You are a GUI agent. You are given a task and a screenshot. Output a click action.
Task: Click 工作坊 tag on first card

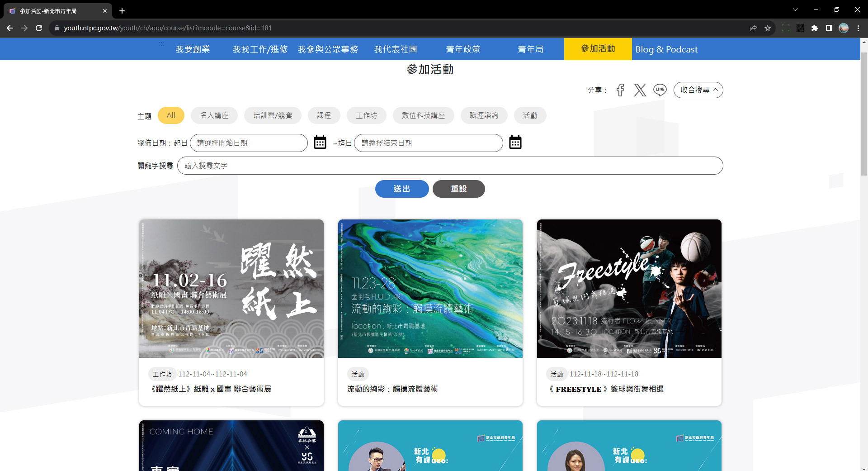(x=162, y=374)
